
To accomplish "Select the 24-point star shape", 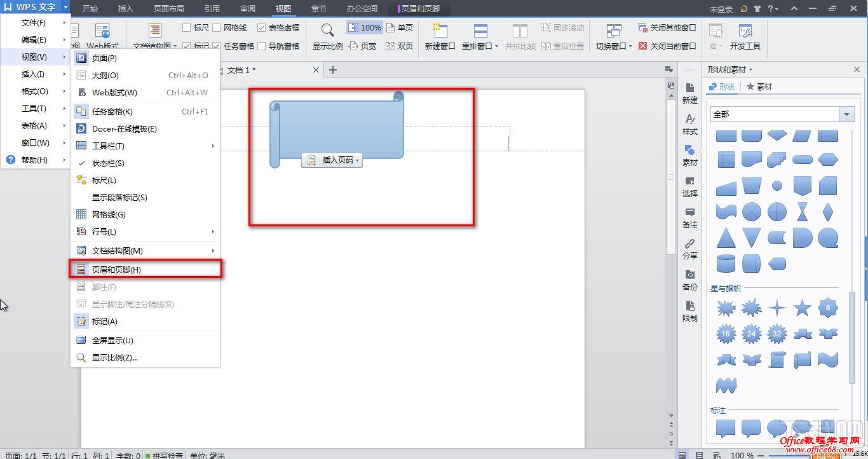I will point(752,334).
